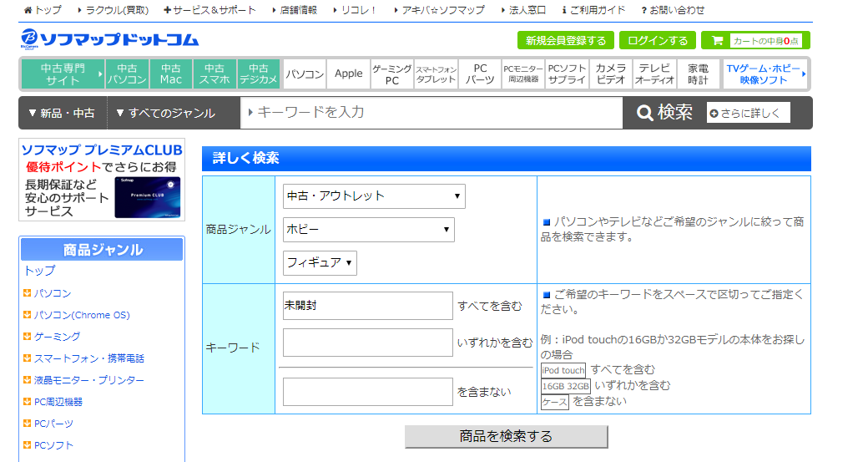This screenshot has height=462, width=868.
Task: Click the ログインする button
Action: point(658,40)
